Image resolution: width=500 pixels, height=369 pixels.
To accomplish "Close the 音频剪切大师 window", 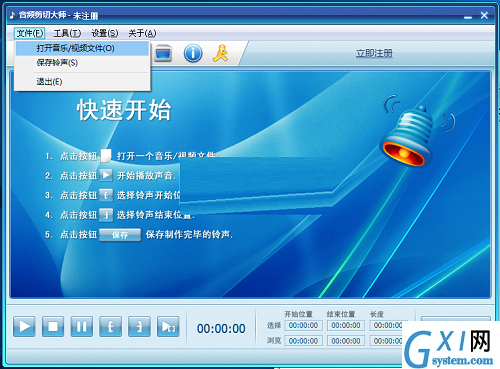I will (484, 15).
